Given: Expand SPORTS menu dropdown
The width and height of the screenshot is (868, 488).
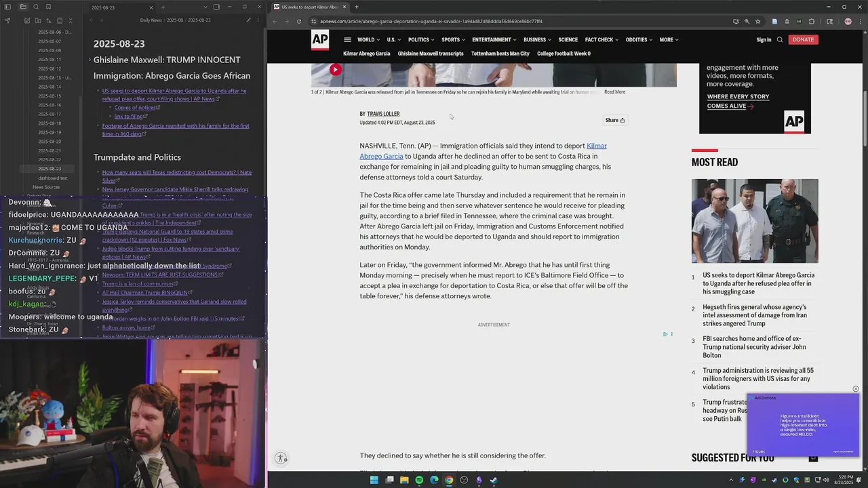Looking at the screenshot, I should (453, 40).
